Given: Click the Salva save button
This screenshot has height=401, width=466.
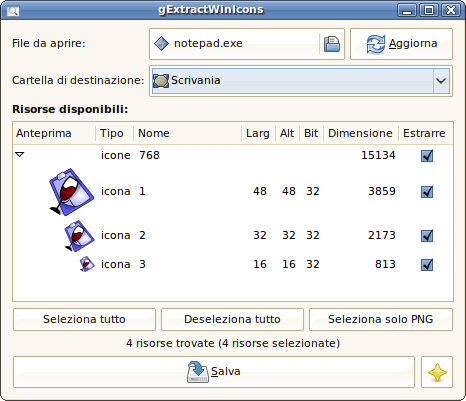Looking at the screenshot, I should click(x=214, y=372).
